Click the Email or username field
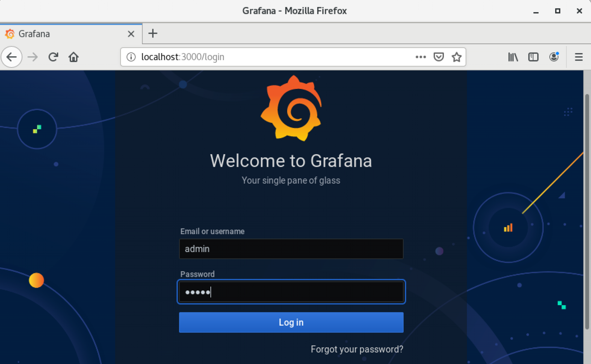591x364 pixels. pyautogui.click(x=291, y=249)
